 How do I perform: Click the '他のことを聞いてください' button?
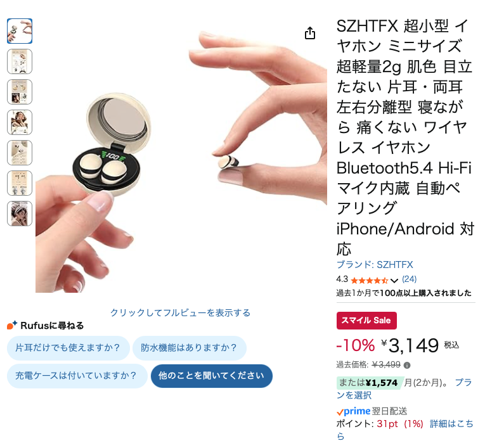212,376
